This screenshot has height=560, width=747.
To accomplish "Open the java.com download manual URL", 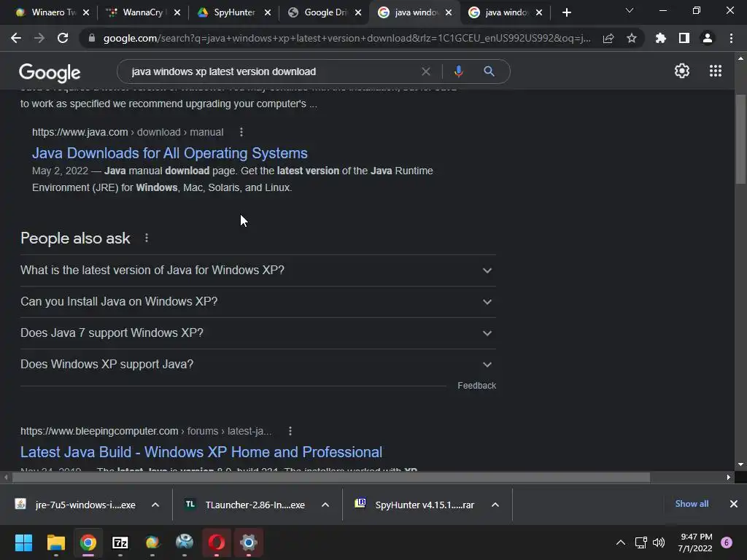I will [128, 132].
